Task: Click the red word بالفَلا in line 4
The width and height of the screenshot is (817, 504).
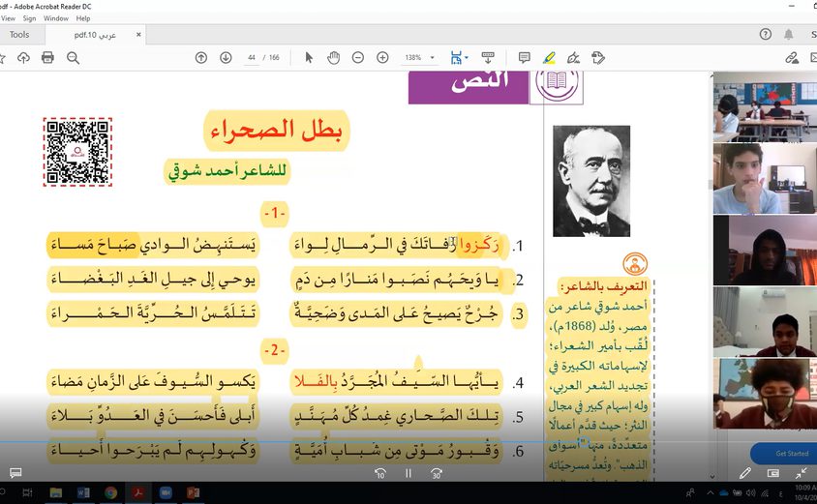Action: [x=317, y=382]
